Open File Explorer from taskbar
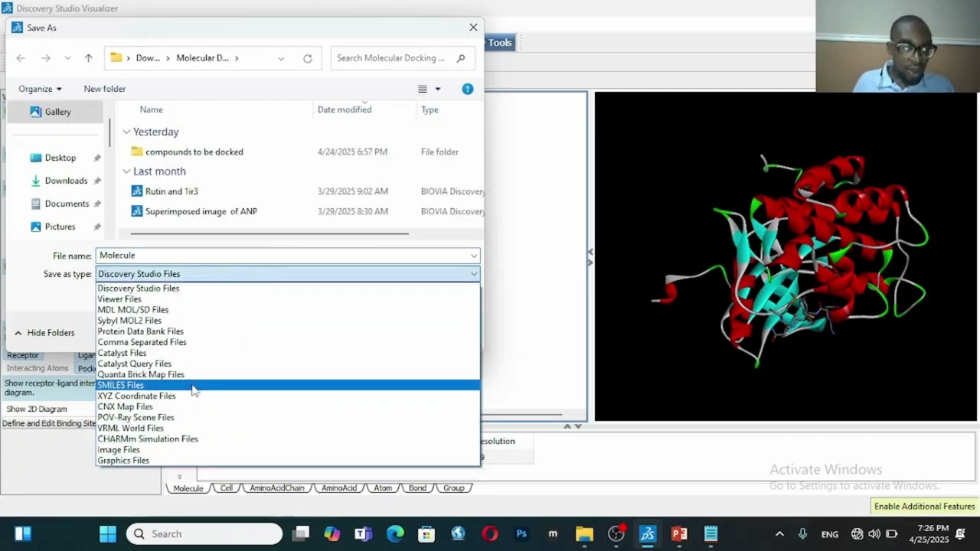 [x=584, y=534]
